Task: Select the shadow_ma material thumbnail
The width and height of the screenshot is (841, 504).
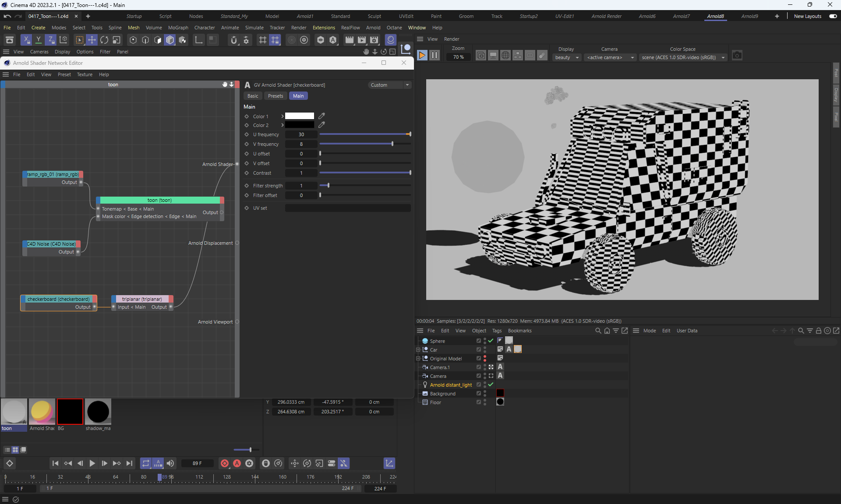Action: coord(98,412)
